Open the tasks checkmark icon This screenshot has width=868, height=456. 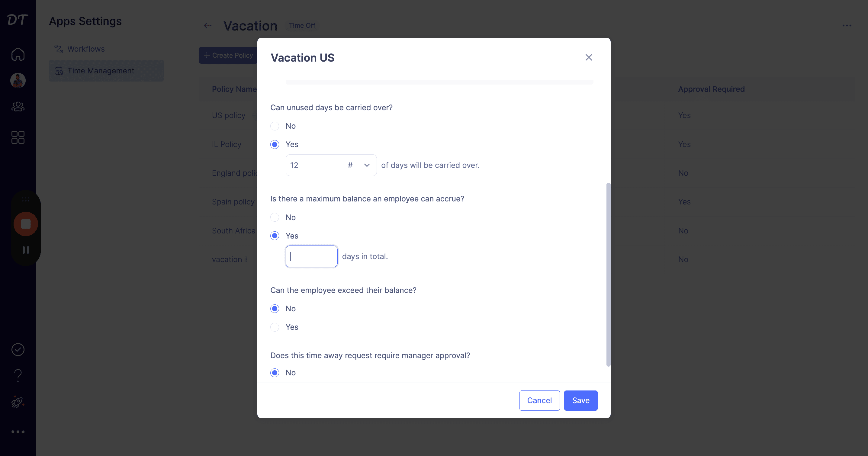point(18,349)
